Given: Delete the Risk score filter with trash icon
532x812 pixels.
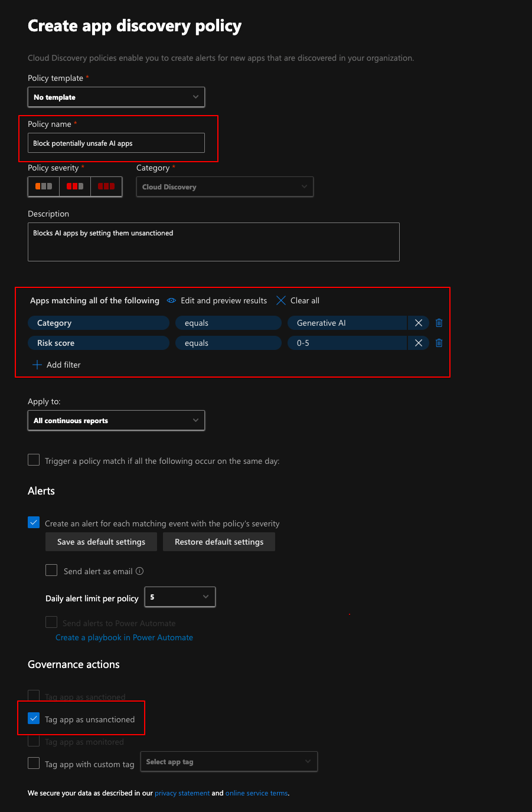Looking at the screenshot, I should tap(439, 343).
